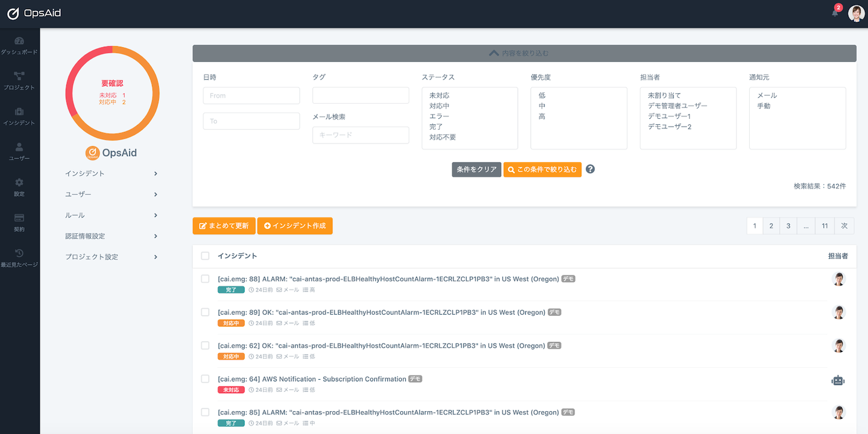Select デモ管理者ユーザー in assignee list
Viewport: 868px width, 434px height.
point(678,106)
